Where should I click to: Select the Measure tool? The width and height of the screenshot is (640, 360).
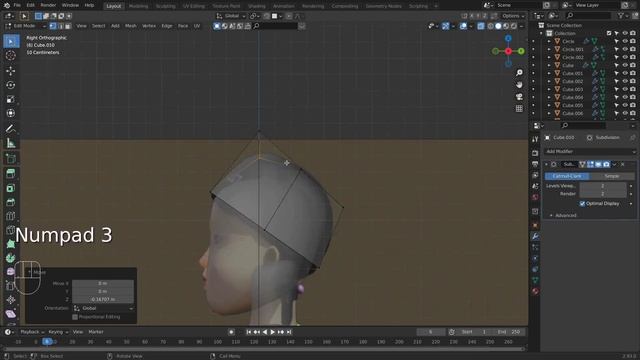(11, 143)
